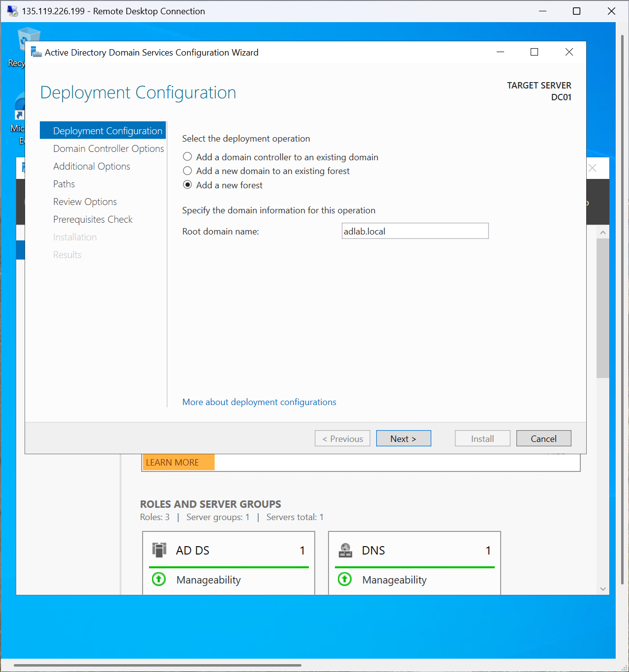Open 'More about deployment configurations' link
Screen dimensions: 629x672
pyautogui.click(x=259, y=402)
